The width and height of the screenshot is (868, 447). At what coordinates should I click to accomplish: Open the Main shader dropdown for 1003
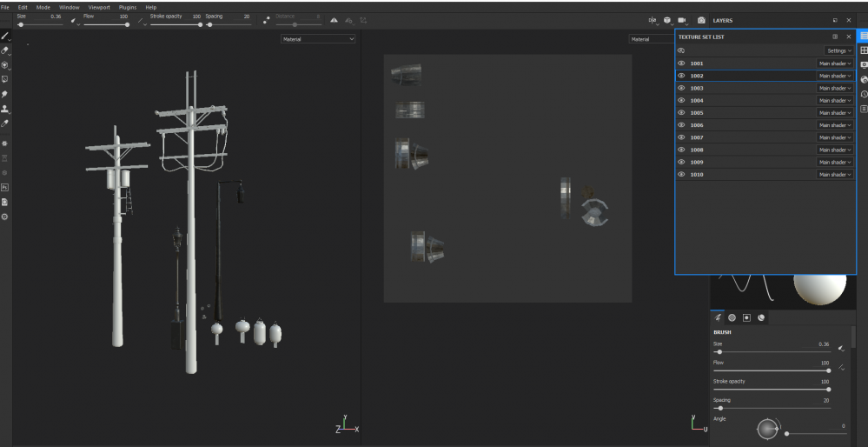click(x=834, y=89)
